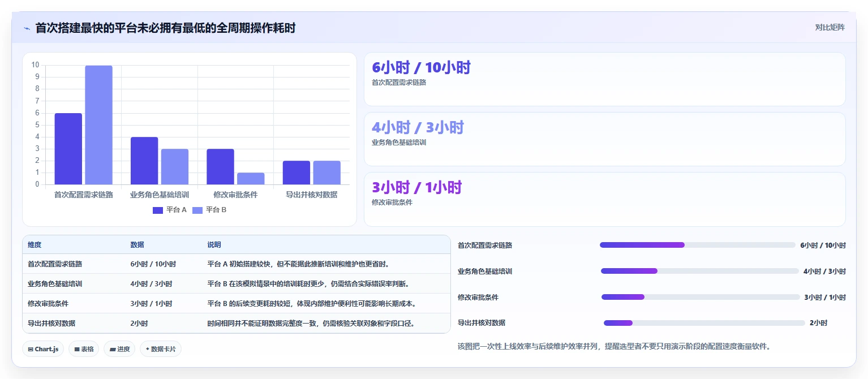
Task: Click progress value 2小时
Action: [818, 323]
